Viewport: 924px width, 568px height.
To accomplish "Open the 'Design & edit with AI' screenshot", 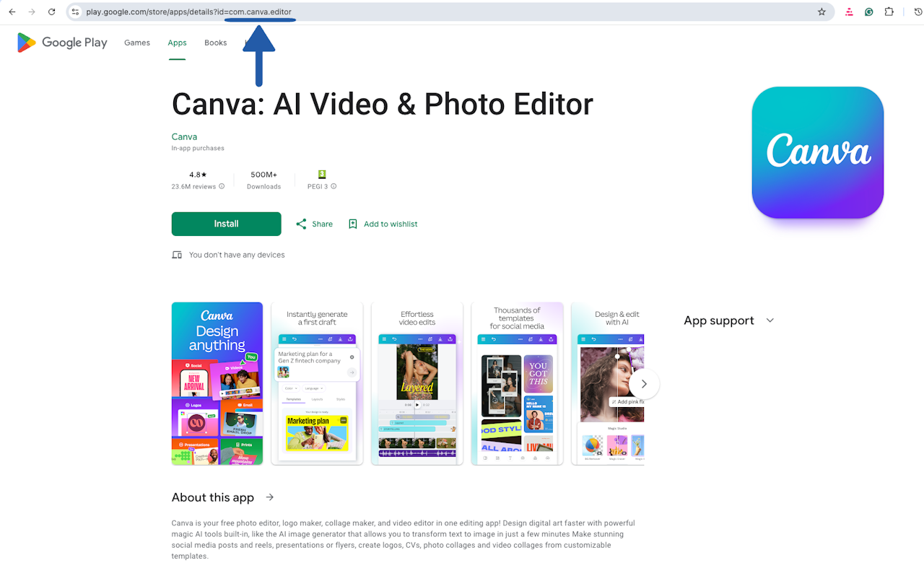I will [608, 383].
